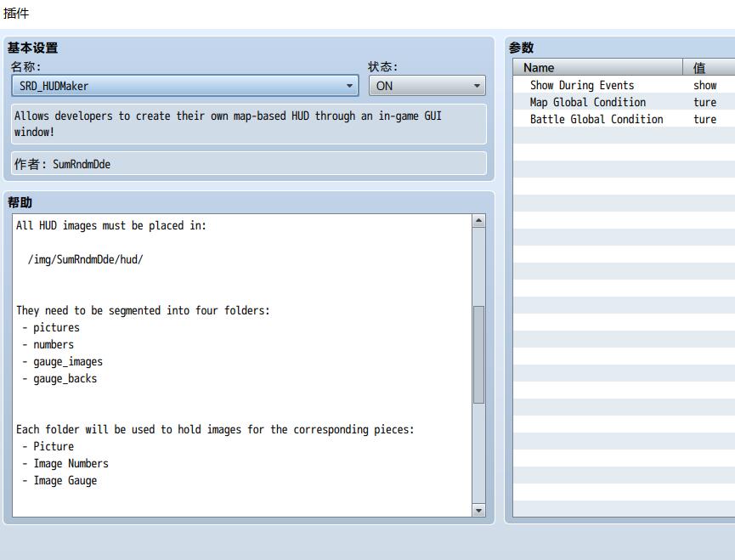Click the 值 column header
Screen dimensions: 735x560
(x=709, y=67)
